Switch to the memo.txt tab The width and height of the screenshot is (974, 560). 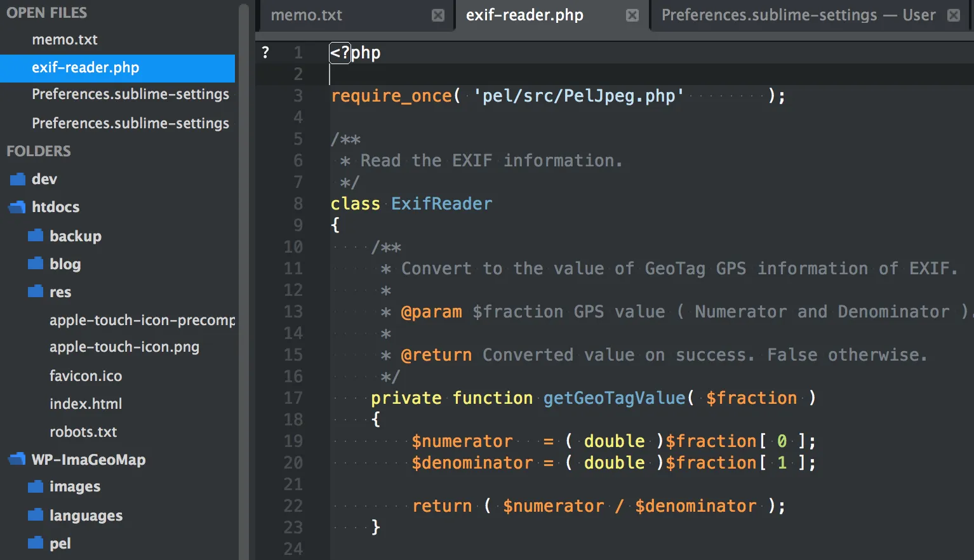tap(307, 15)
